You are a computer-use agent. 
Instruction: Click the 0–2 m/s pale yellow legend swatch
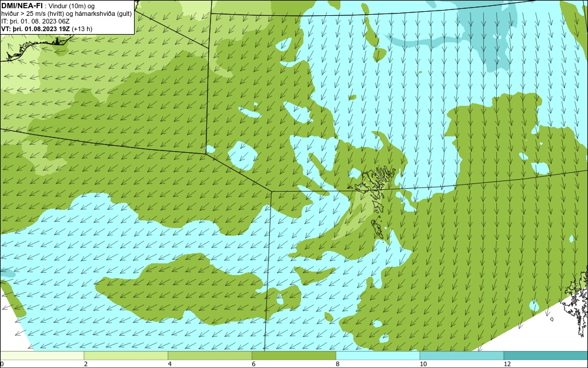point(42,356)
